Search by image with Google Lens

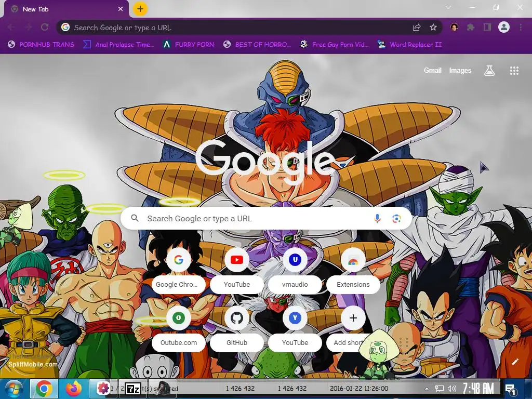point(396,219)
